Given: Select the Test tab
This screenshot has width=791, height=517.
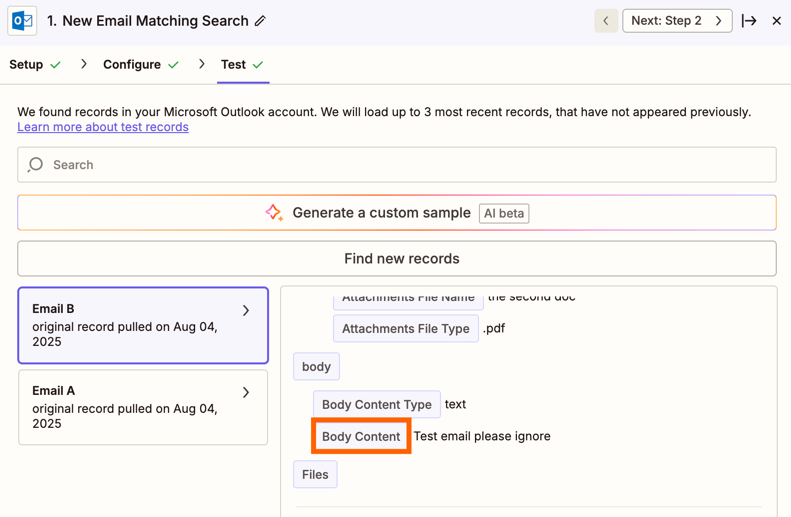Looking at the screenshot, I should point(233,65).
